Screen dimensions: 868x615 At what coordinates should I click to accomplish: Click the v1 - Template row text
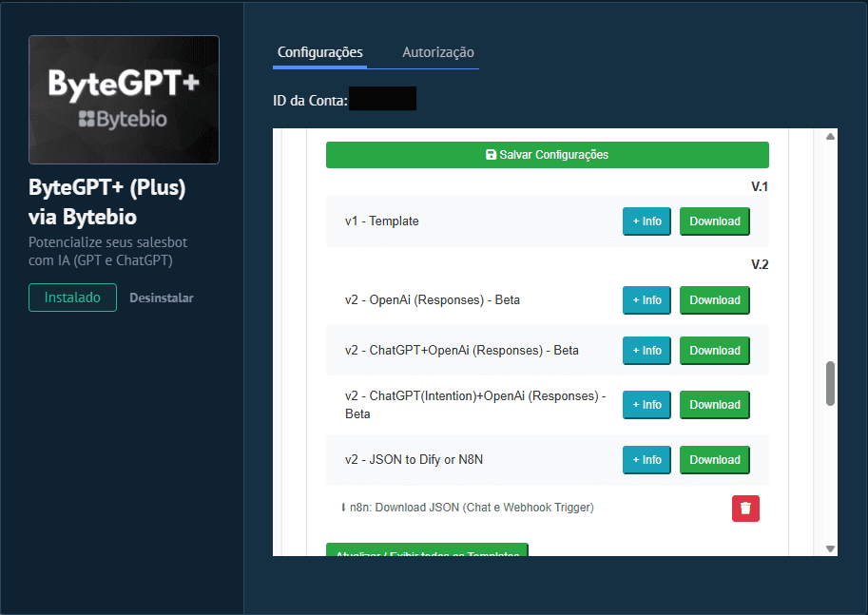(382, 221)
